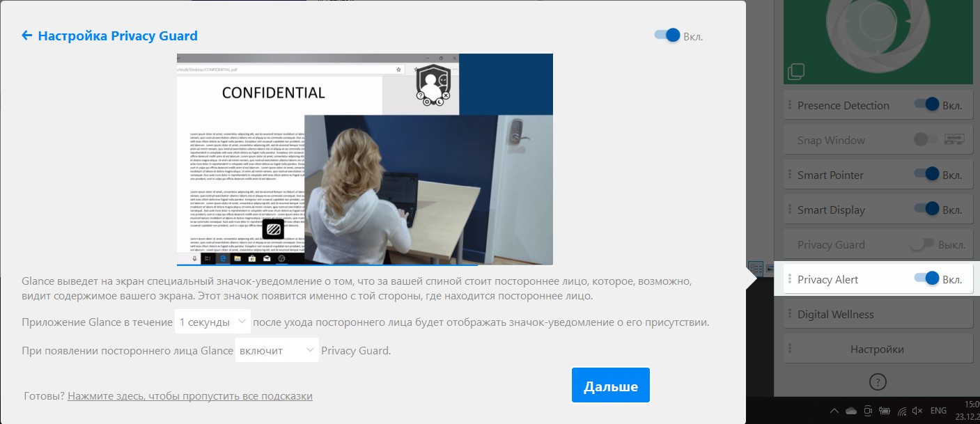Click the Meet Now camera tray icon

coord(868,411)
